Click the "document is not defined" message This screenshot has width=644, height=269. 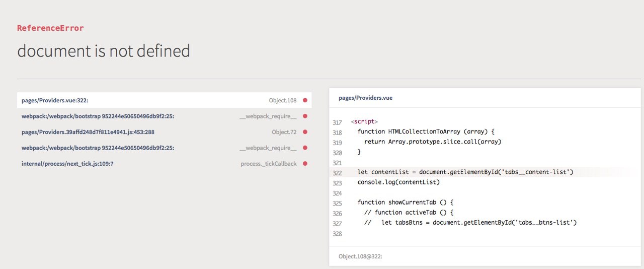(104, 51)
